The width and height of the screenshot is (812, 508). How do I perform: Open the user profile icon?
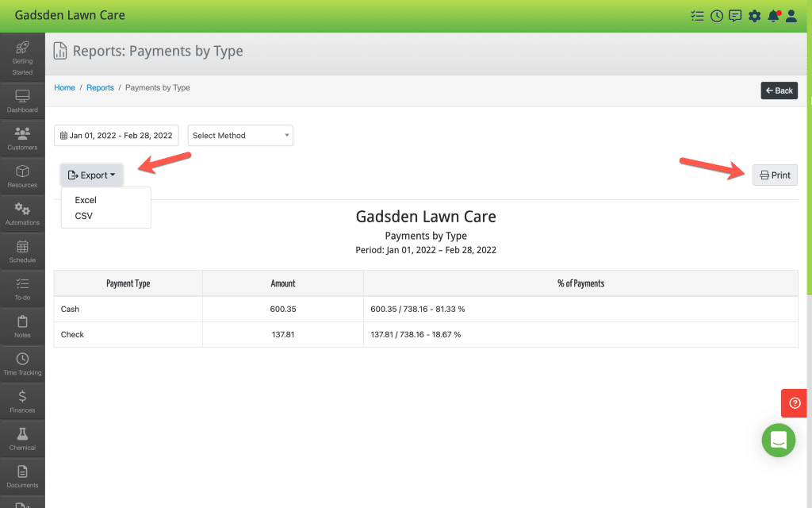point(791,16)
